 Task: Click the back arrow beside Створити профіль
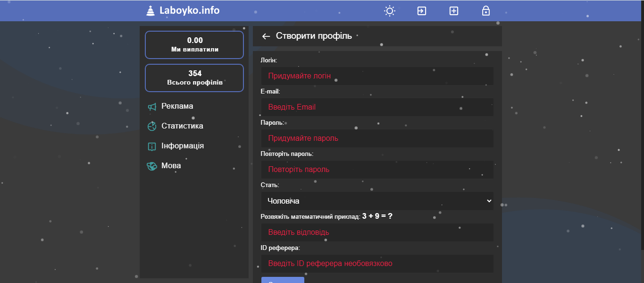click(266, 36)
